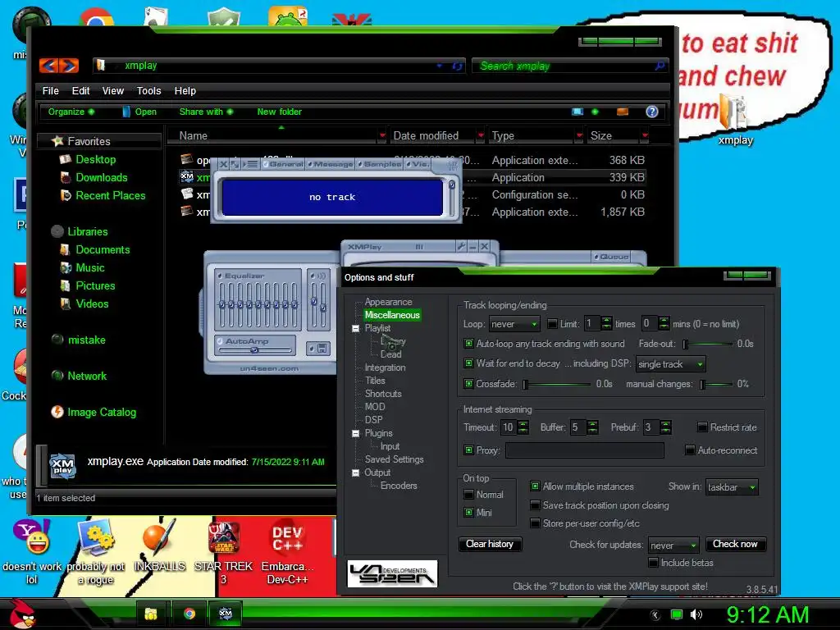Viewport: 840px width, 630px height.
Task: Open Music library in sidebar
Action: pyautogui.click(x=90, y=267)
